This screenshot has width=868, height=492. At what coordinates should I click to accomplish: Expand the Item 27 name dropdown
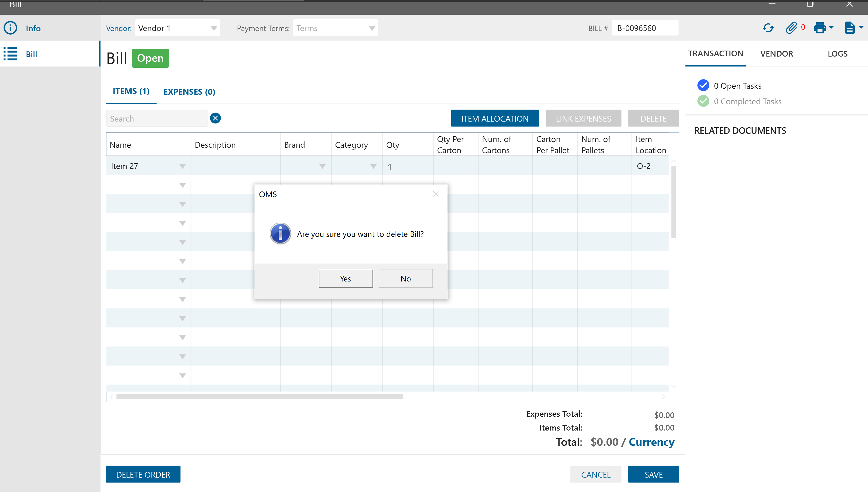click(183, 166)
